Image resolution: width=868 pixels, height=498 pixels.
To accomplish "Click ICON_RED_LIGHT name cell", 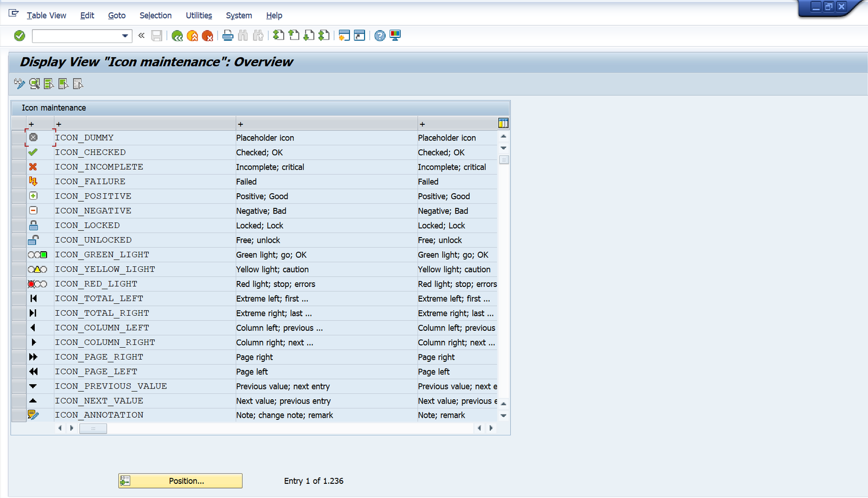I will coord(145,284).
